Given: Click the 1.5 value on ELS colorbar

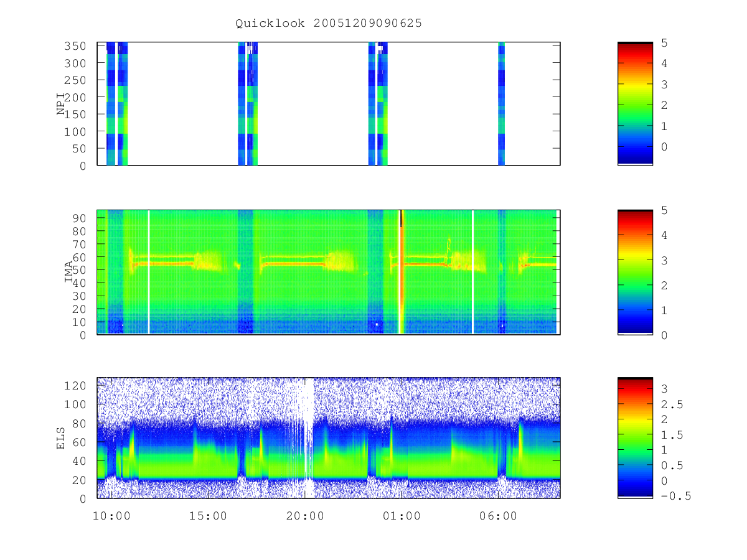Looking at the screenshot, I should pos(671,435).
